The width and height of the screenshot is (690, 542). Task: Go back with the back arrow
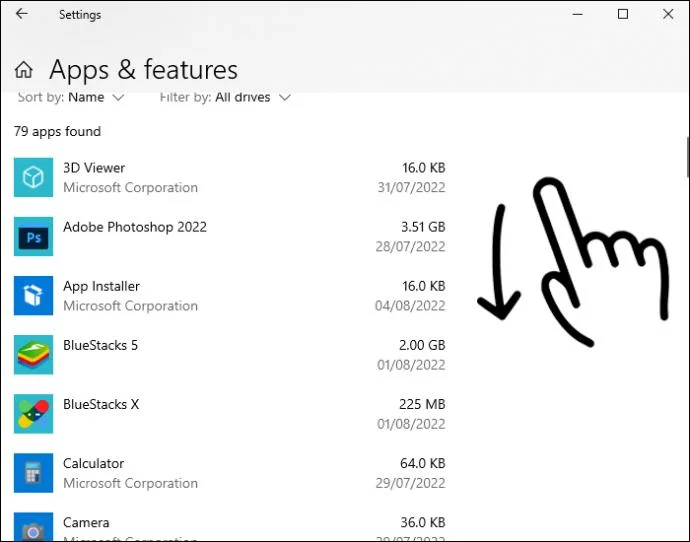pyautogui.click(x=22, y=14)
